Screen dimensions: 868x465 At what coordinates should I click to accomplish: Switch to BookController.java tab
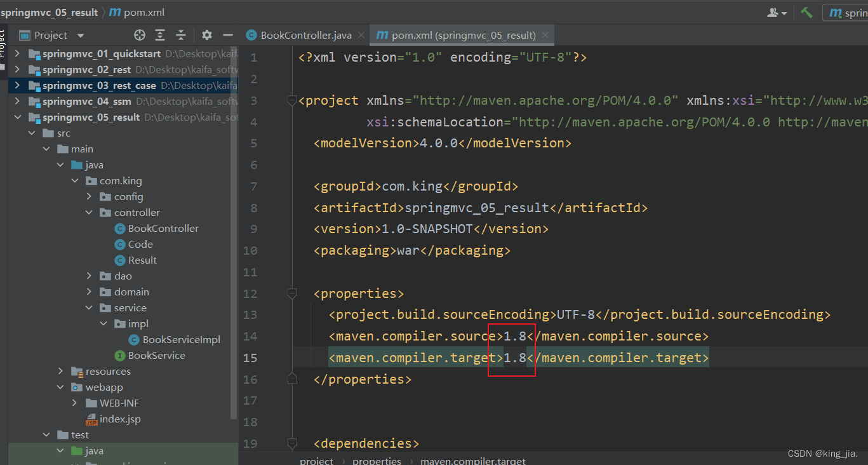click(306, 35)
